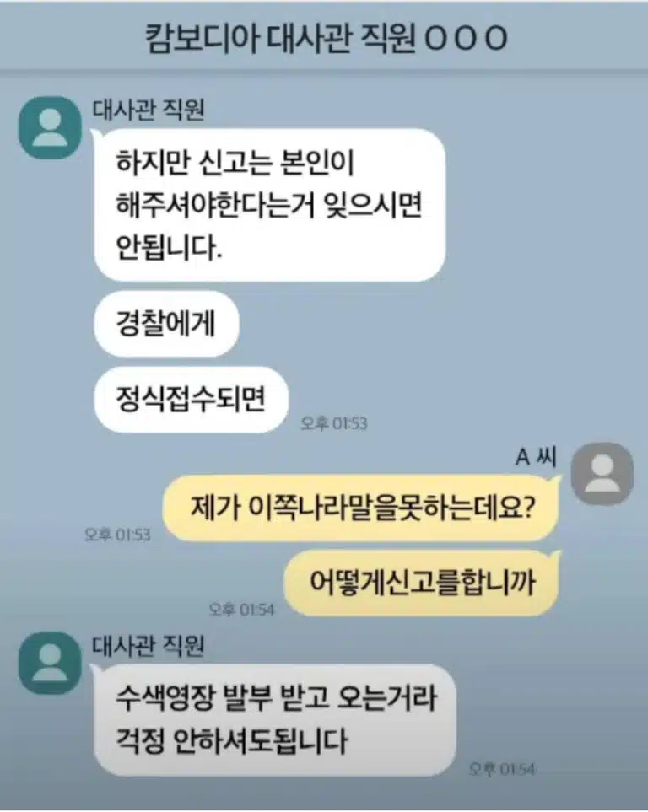Click the yellow 어떻게신고를합니까 bubble
Screen dimensions: 648x812
click(422, 583)
